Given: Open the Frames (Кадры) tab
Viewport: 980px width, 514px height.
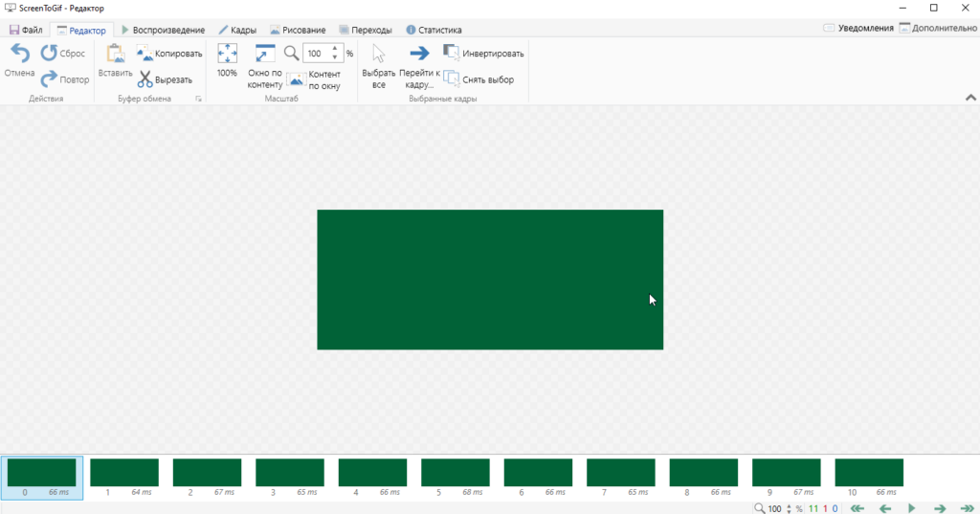Looking at the screenshot, I should pyautogui.click(x=237, y=30).
